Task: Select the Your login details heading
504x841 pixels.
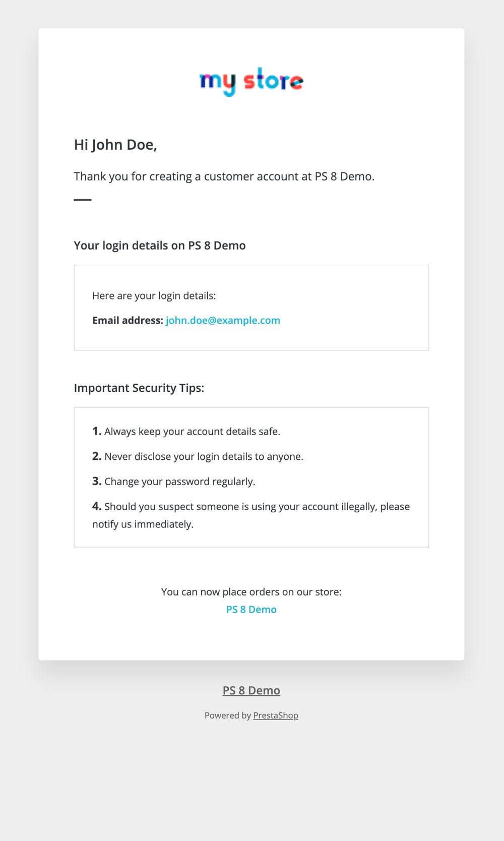Action: (x=160, y=246)
